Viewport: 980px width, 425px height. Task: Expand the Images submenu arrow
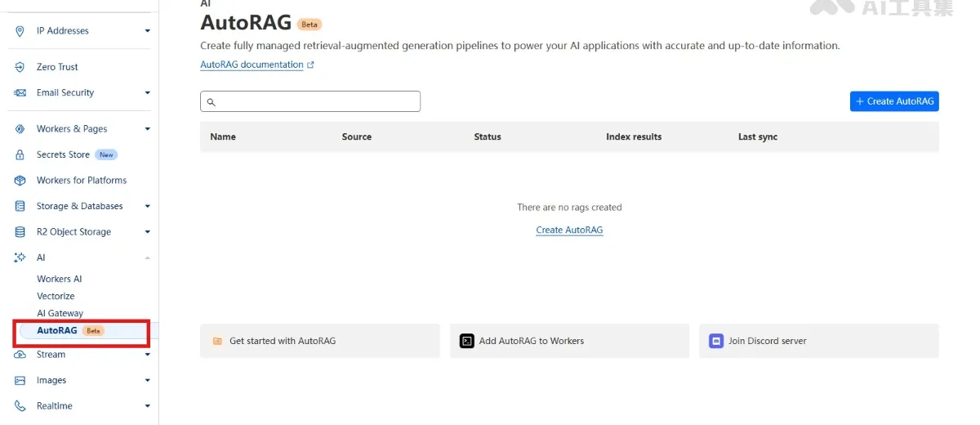tap(148, 381)
